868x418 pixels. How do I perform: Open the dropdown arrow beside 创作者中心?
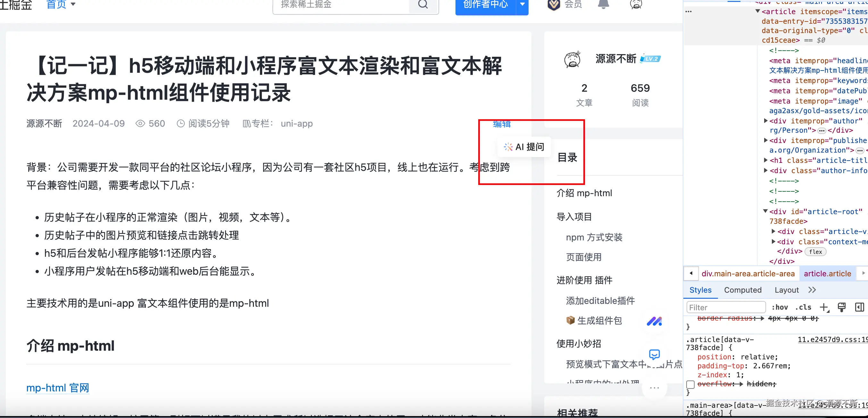pos(522,5)
